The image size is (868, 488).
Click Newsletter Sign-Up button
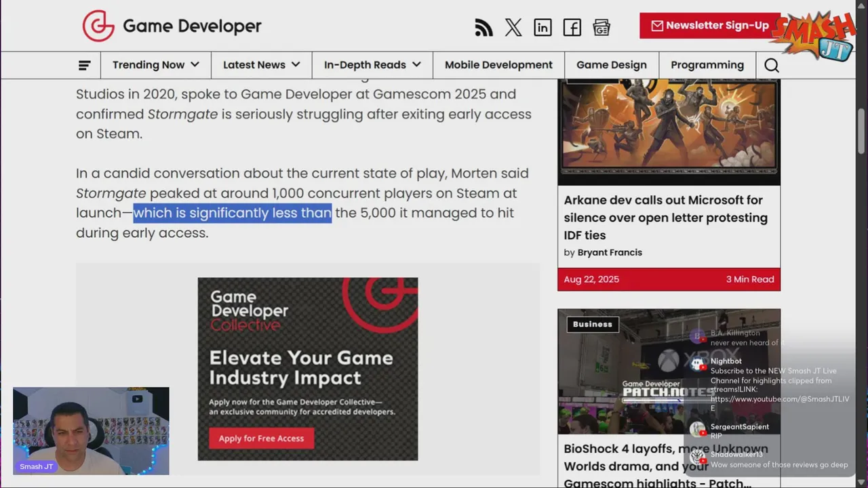(709, 26)
